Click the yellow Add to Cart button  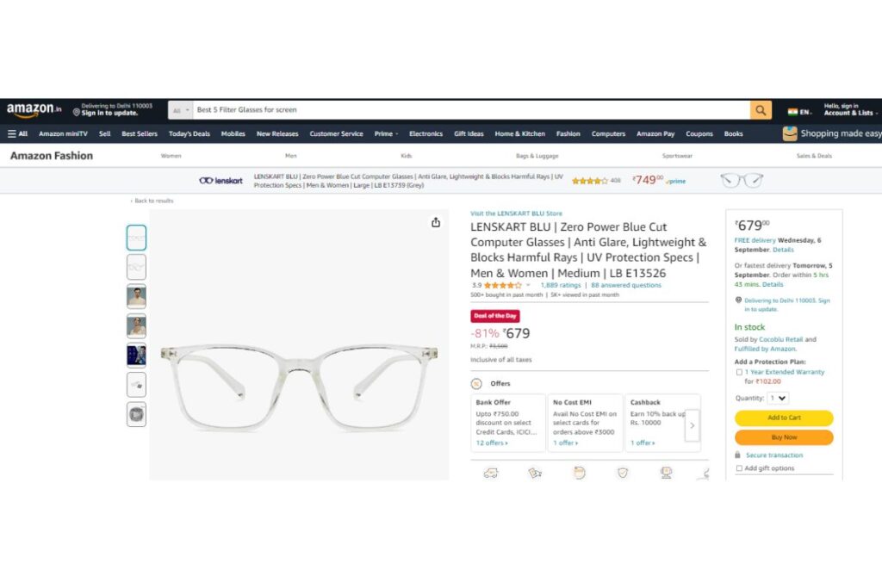784,418
